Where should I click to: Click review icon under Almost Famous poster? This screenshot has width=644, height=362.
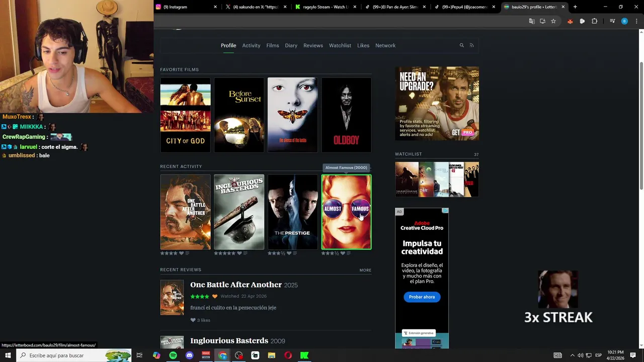tap(349, 253)
